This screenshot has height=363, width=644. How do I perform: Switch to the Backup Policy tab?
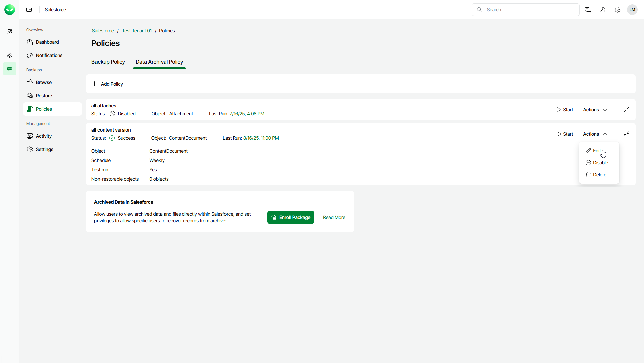[x=108, y=62]
